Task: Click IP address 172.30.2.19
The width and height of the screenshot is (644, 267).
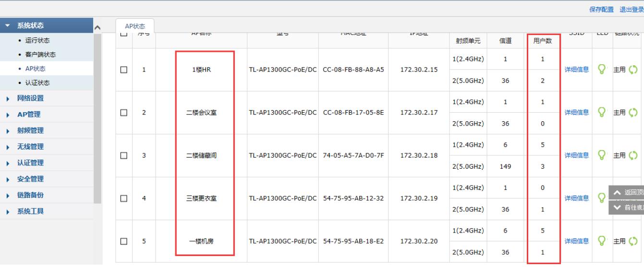Action: (419, 198)
